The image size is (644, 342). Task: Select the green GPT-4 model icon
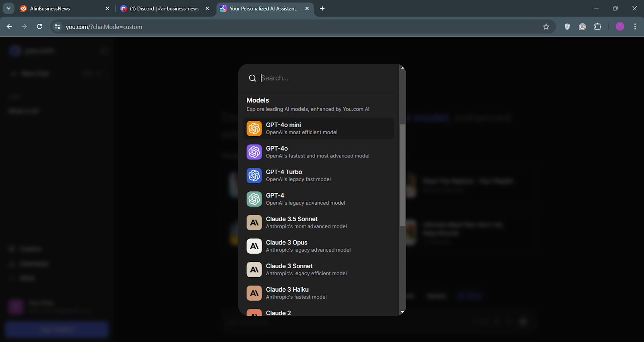click(254, 199)
